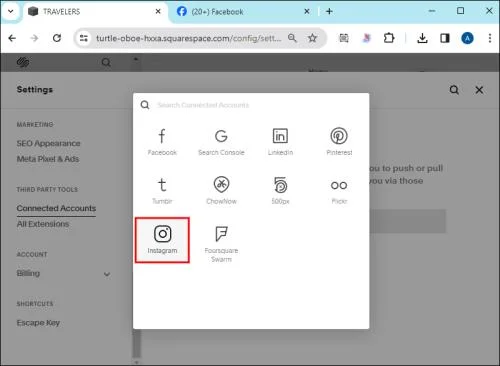Select Instagram as the connected account
500x366 pixels.
coord(162,240)
